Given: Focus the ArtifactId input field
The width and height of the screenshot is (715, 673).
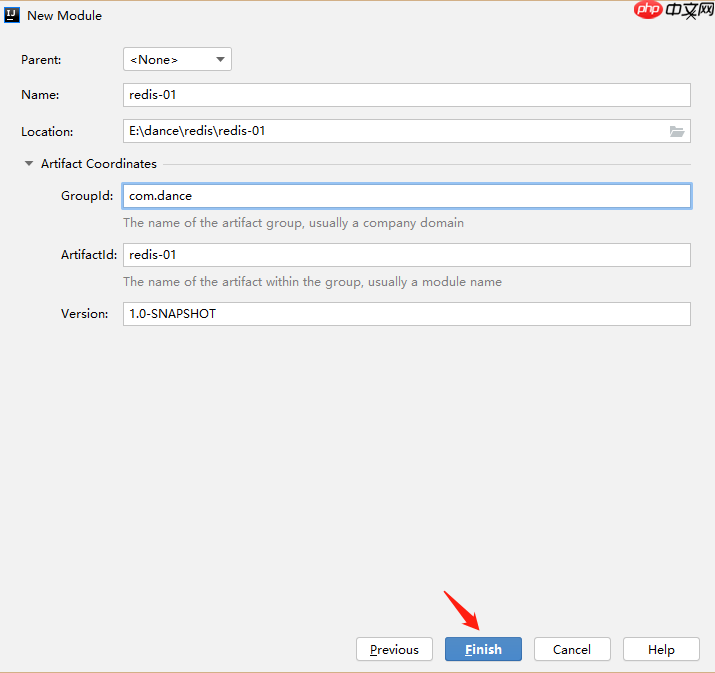Looking at the screenshot, I should 407,255.
